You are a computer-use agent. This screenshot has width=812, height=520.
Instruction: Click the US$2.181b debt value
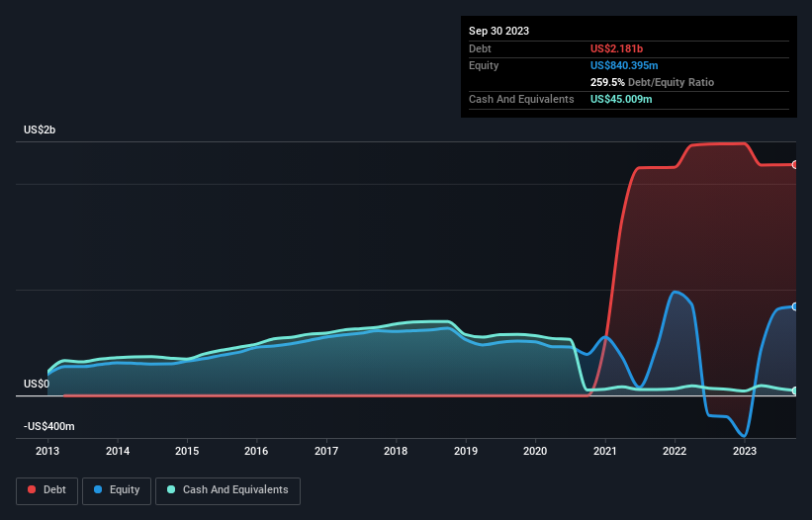[x=616, y=48]
